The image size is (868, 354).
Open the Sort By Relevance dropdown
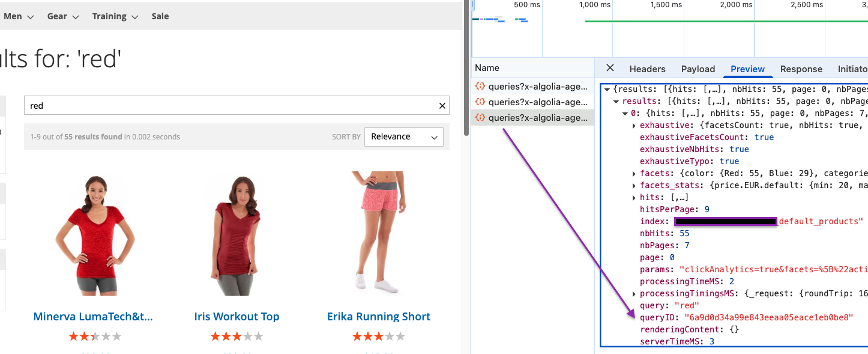(x=403, y=136)
